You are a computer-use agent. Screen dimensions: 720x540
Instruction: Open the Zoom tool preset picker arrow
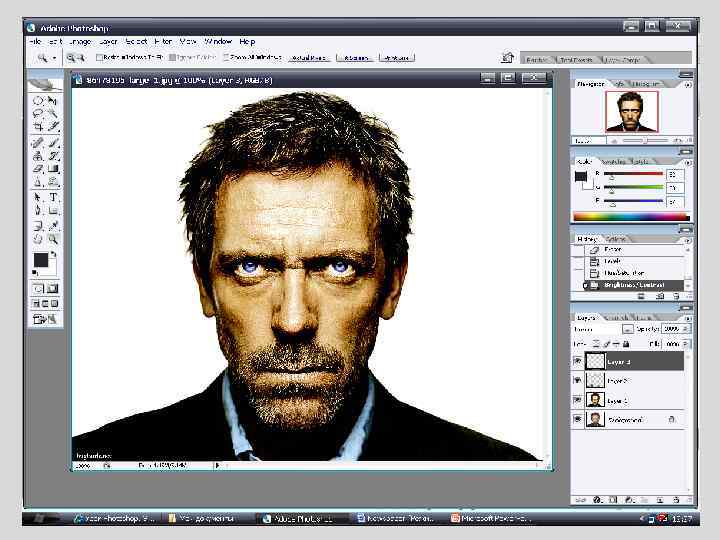click(x=54, y=58)
